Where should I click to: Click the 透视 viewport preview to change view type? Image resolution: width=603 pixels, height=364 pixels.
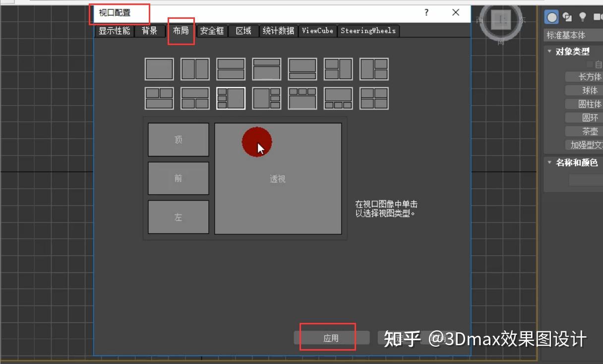point(278,178)
